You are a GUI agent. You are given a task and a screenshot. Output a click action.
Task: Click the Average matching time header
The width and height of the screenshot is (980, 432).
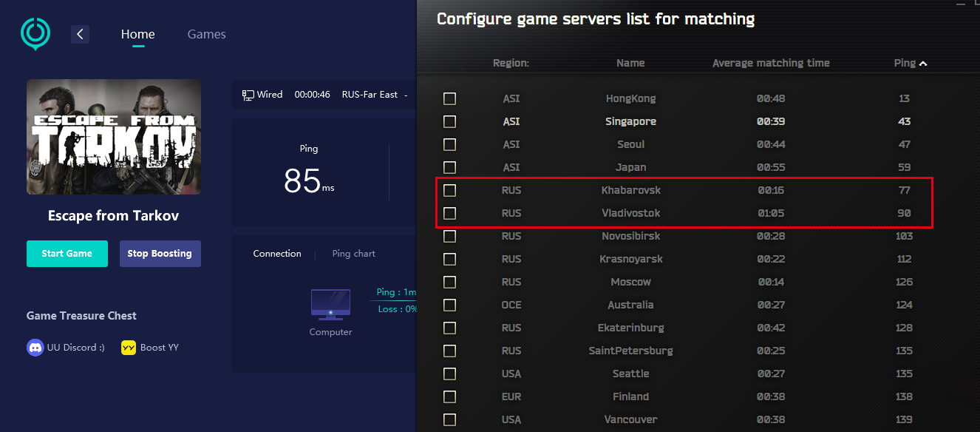[x=771, y=64]
